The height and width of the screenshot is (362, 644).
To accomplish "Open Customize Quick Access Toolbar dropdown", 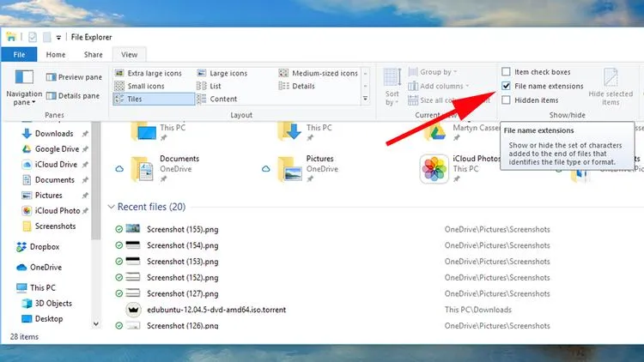I will (x=58, y=38).
